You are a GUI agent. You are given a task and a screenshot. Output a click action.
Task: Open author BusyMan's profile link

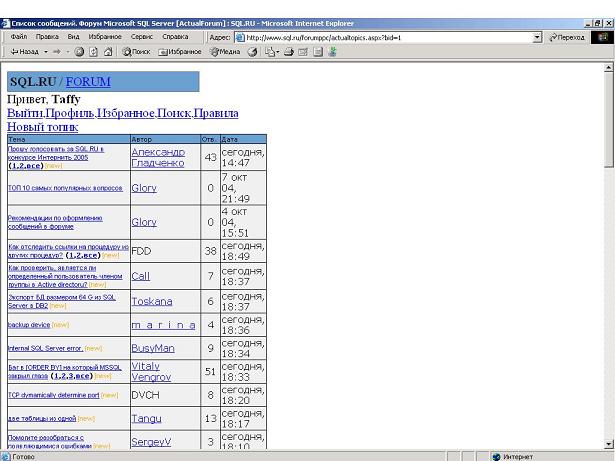(x=153, y=348)
